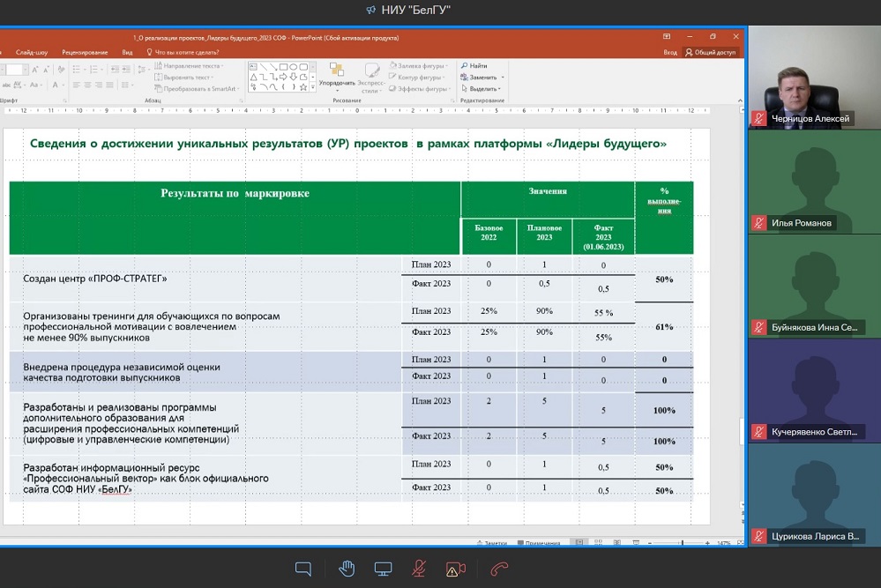881x588 pixels.
Task: Open the Выровнять текст dropdown
Action: click(x=184, y=77)
